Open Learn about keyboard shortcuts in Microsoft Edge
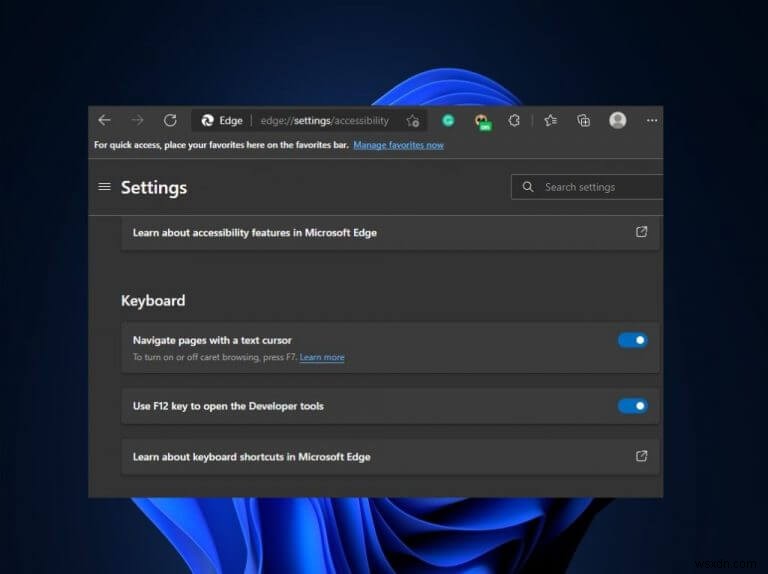This screenshot has width=768, height=574. [389, 456]
